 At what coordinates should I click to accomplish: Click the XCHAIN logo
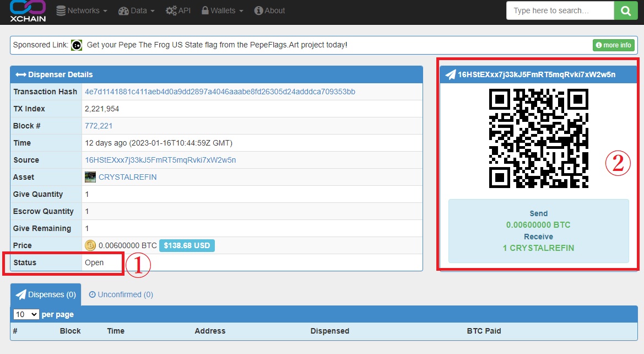click(28, 10)
